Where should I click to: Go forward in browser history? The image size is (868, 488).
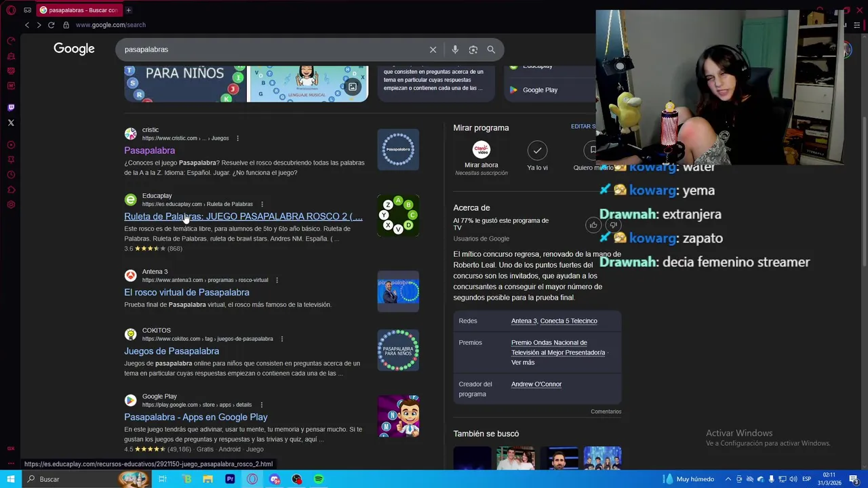coord(39,25)
